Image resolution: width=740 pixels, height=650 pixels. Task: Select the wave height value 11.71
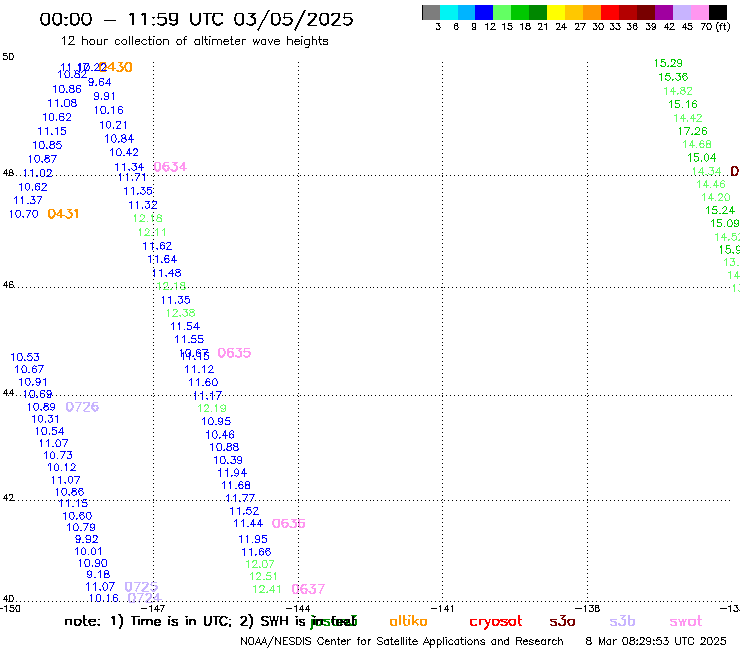pos(132,177)
